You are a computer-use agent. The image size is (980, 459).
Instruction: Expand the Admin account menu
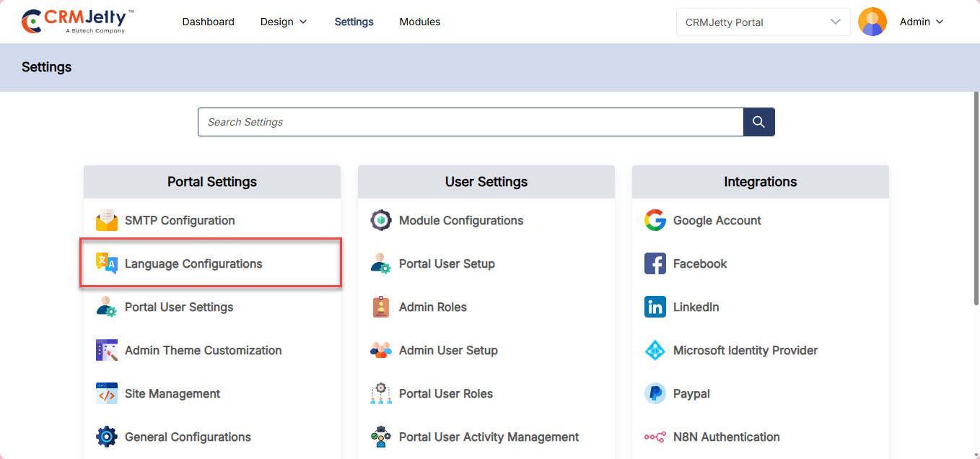click(921, 22)
